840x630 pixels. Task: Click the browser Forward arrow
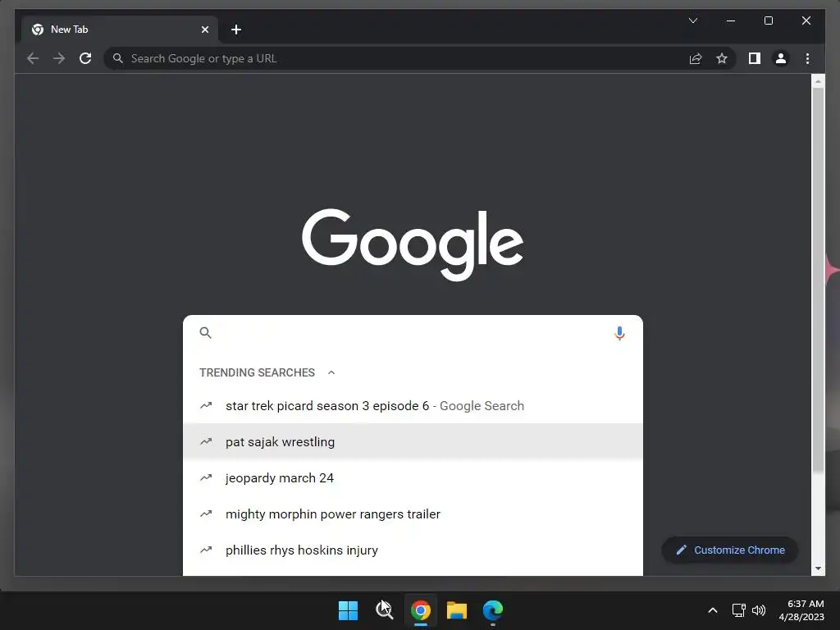[x=59, y=58]
